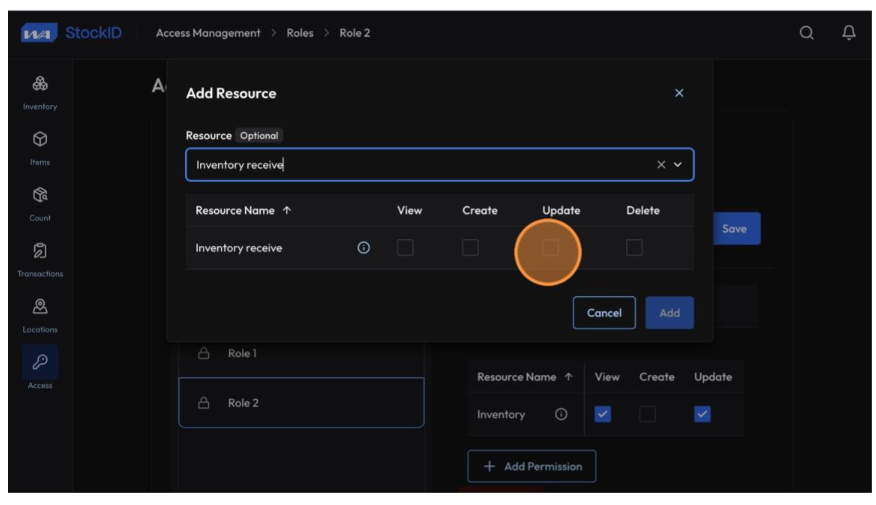
Task: Open Locations in the sidebar
Action: click(x=40, y=316)
